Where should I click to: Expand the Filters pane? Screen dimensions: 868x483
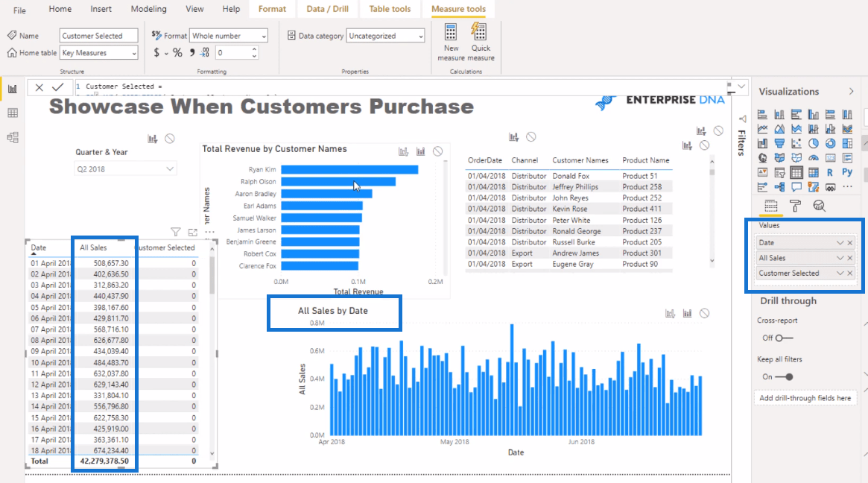742,119
